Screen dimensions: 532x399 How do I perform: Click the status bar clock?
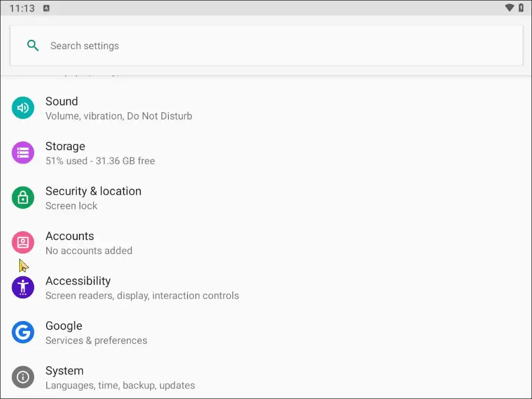(22, 8)
